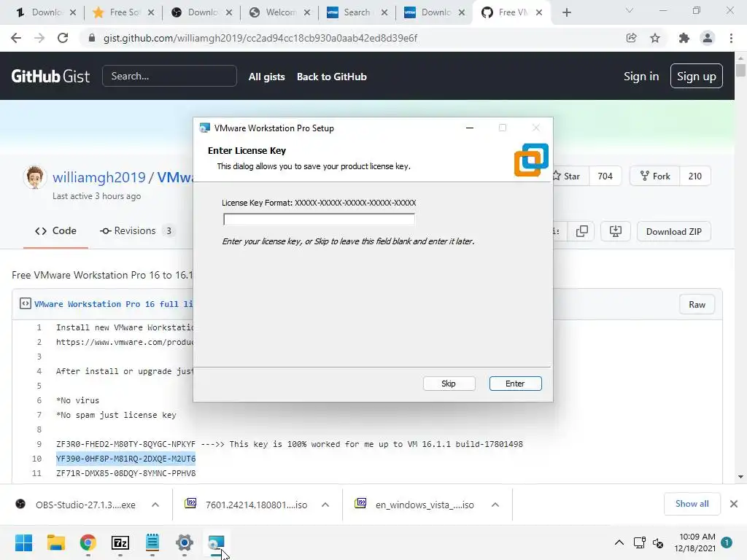Open the Windows Start menu
This screenshot has height=560, width=747.
coord(24,542)
